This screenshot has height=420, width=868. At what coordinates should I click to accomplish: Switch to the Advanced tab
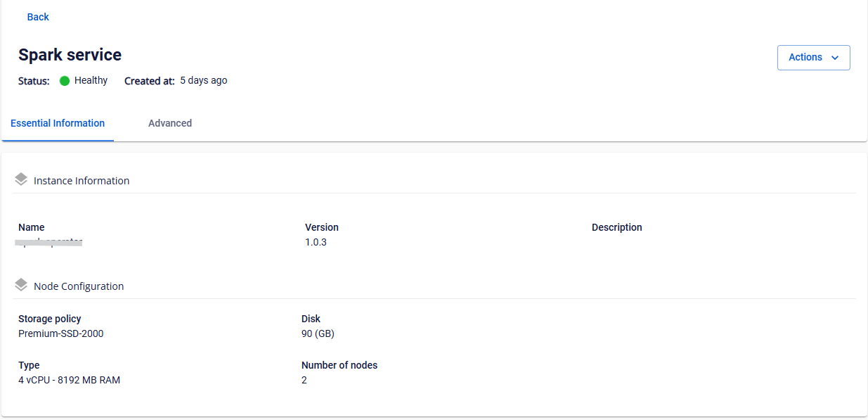[170, 123]
